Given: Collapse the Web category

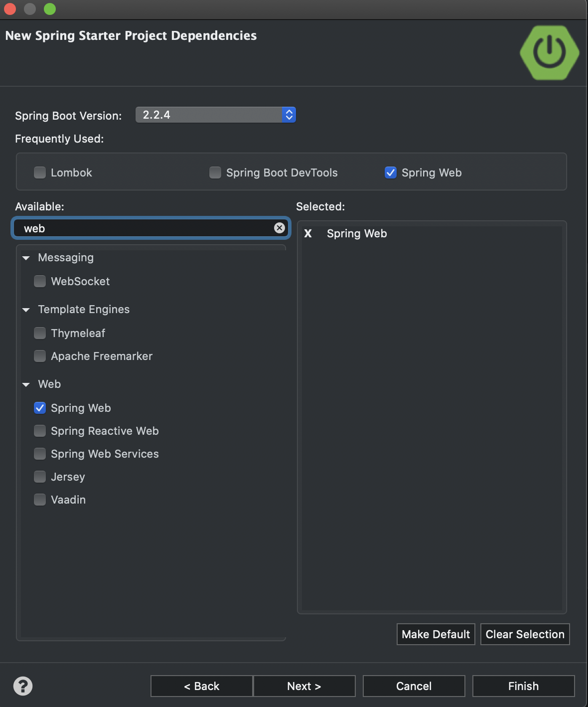Looking at the screenshot, I should 26,384.
